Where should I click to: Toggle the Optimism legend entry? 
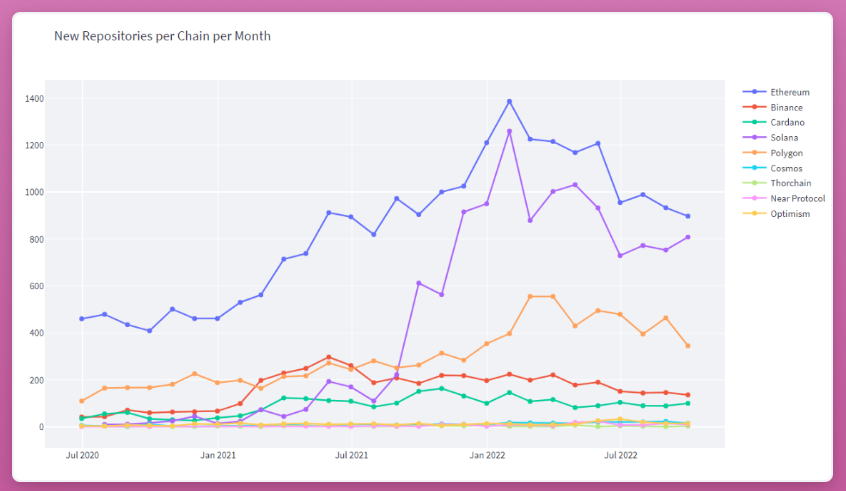[776, 214]
